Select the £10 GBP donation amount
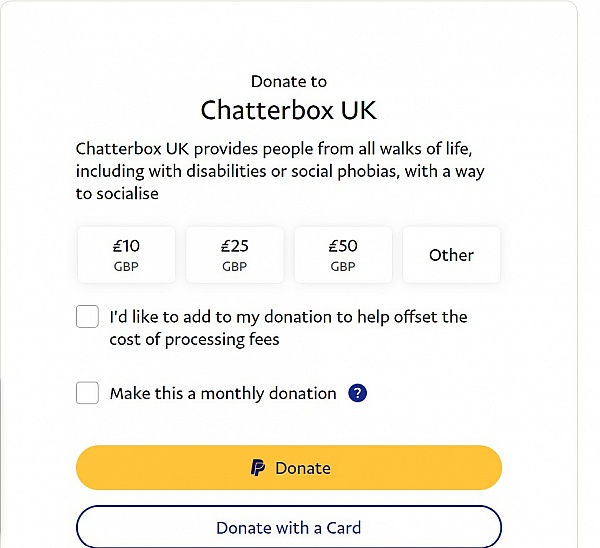This screenshot has width=600, height=548. click(126, 255)
